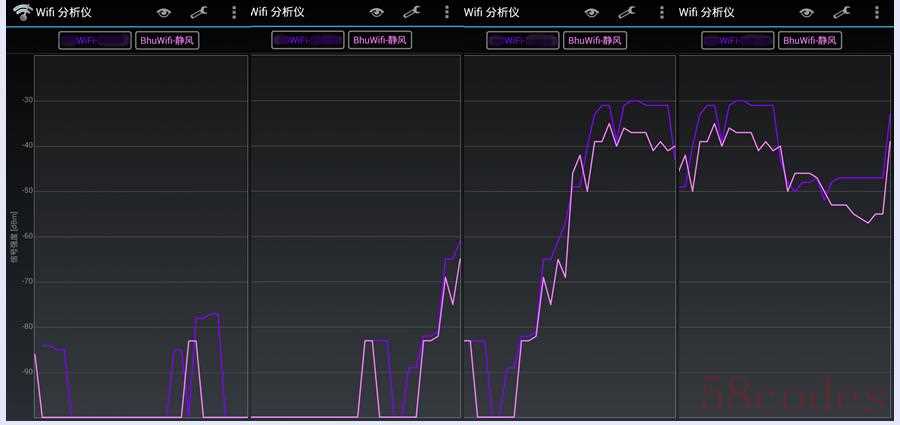Open the three-dot overflow menu in leftmost panel
This screenshot has width=900, height=425.
[234, 13]
